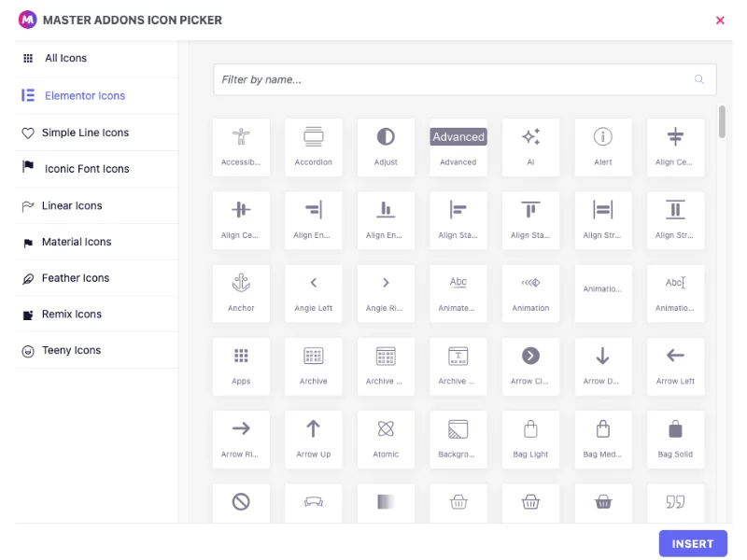Screen dimensions: 747x560
Task: Select the Advanced icon tile
Action: 458,147
